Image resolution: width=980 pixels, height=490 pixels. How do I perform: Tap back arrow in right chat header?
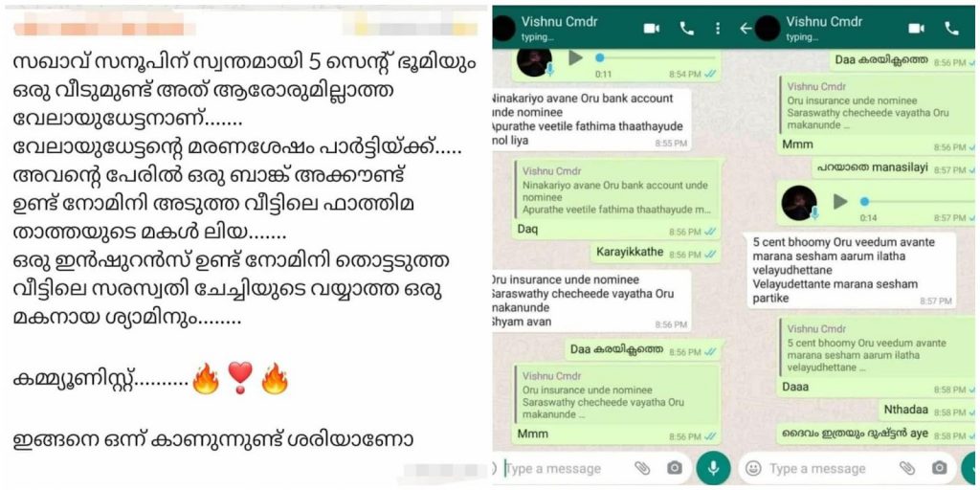click(745, 28)
